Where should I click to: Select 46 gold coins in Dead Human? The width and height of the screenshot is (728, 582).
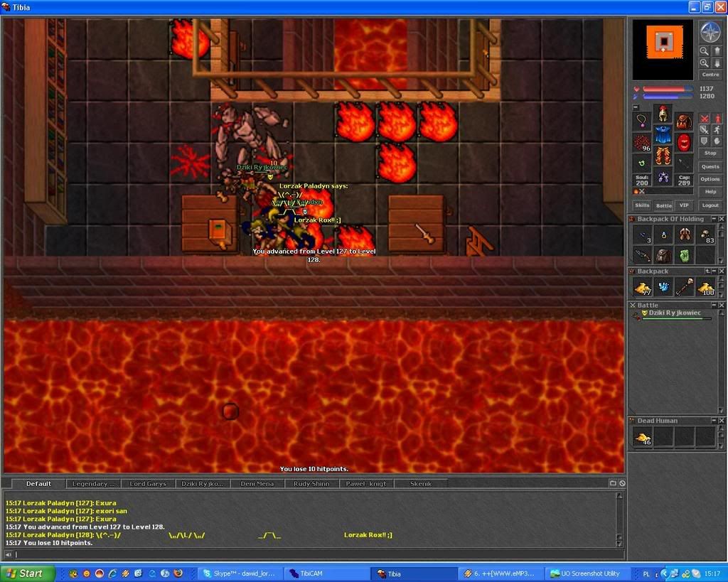643,437
